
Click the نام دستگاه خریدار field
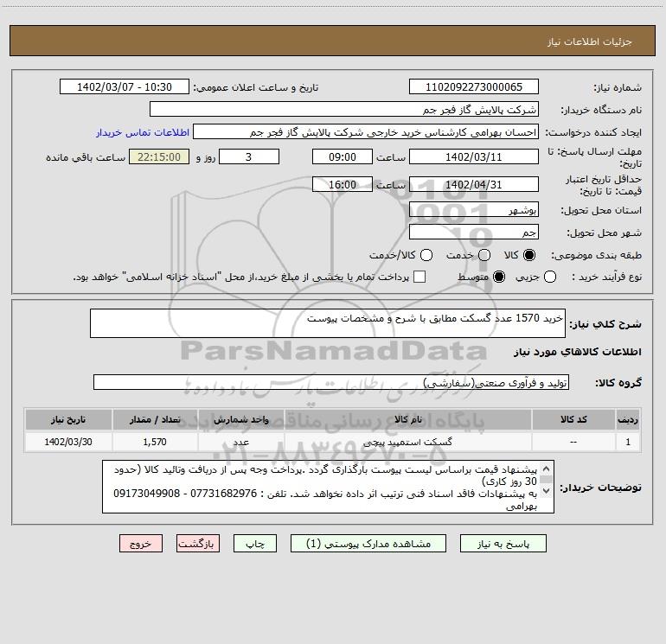click(x=344, y=109)
